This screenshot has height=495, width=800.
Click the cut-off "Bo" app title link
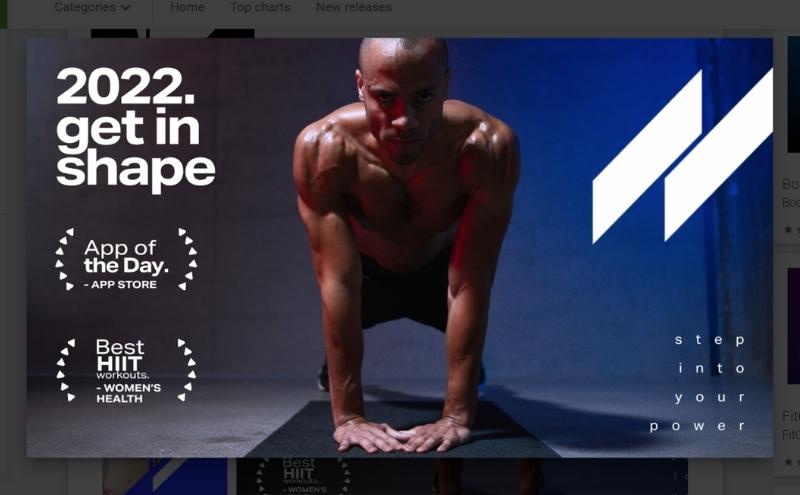click(791, 184)
